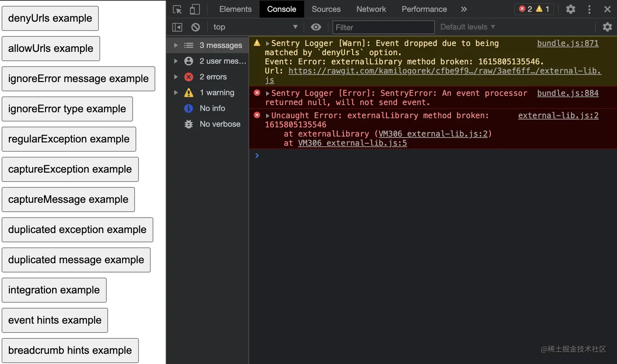
Task: Click the regularException example button
Action: 69,139
